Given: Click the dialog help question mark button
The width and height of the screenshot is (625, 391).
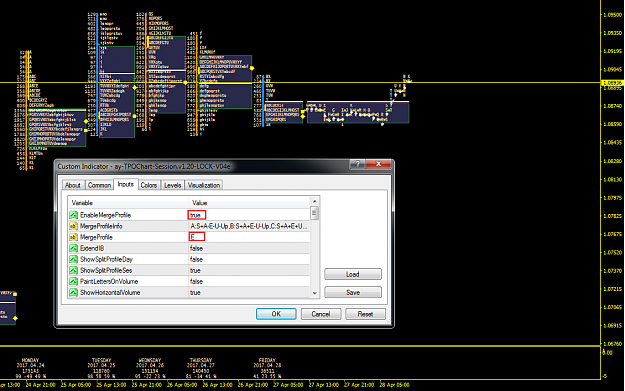Looking at the screenshot, I should click(x=358, y=164).
